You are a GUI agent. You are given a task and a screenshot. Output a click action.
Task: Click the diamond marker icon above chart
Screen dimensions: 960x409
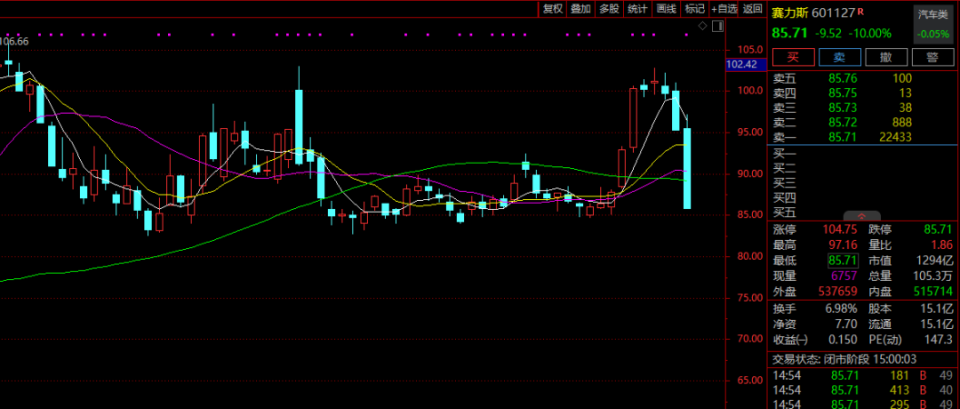[x=703, y=26]
